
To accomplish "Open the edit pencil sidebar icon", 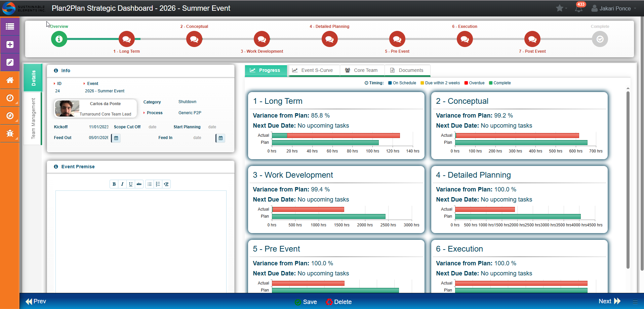I will (10, 62).
